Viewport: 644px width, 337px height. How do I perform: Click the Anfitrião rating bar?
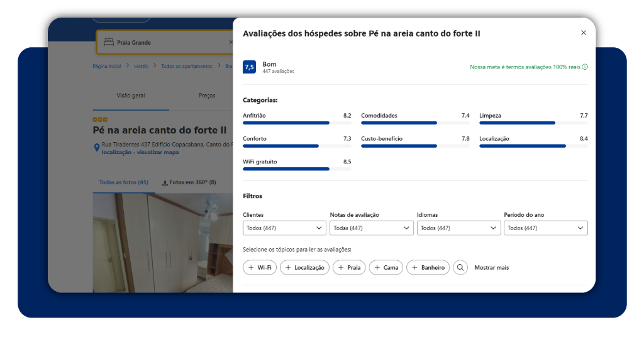tap(297, 123)
